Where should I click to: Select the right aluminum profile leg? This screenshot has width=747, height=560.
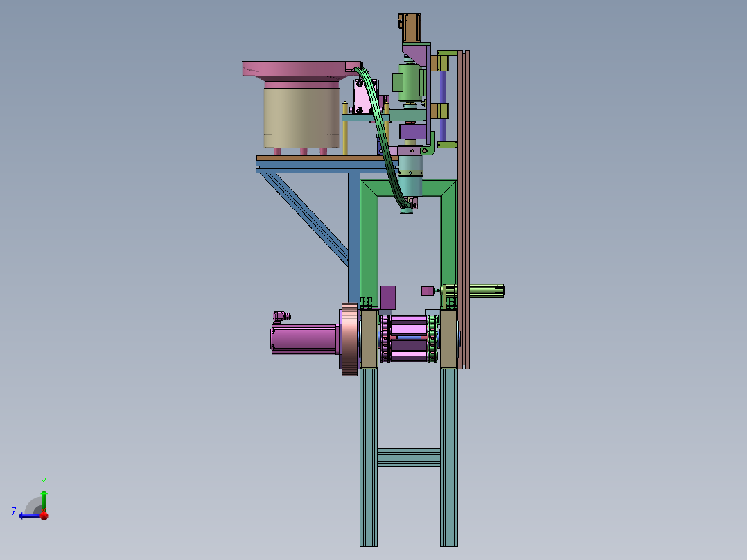point(449,457)
